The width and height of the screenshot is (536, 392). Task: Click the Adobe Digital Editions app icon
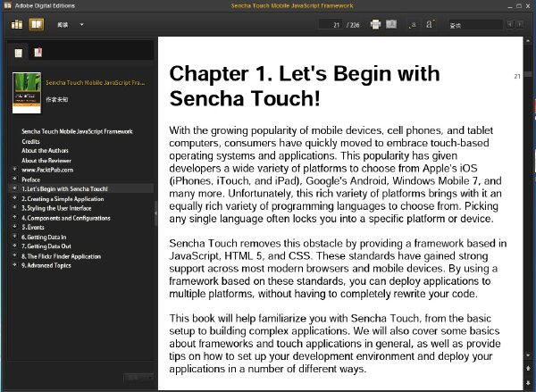coord(7,5)
